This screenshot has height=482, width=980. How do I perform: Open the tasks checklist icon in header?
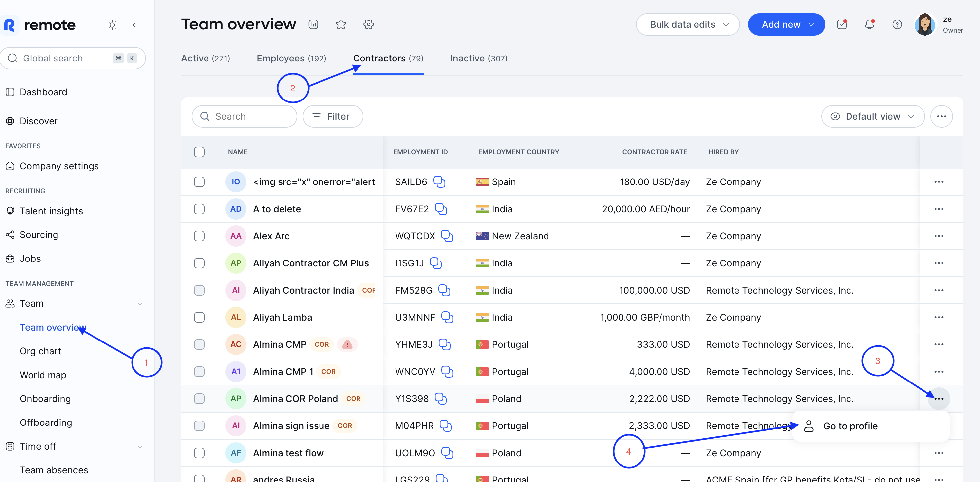842,25
